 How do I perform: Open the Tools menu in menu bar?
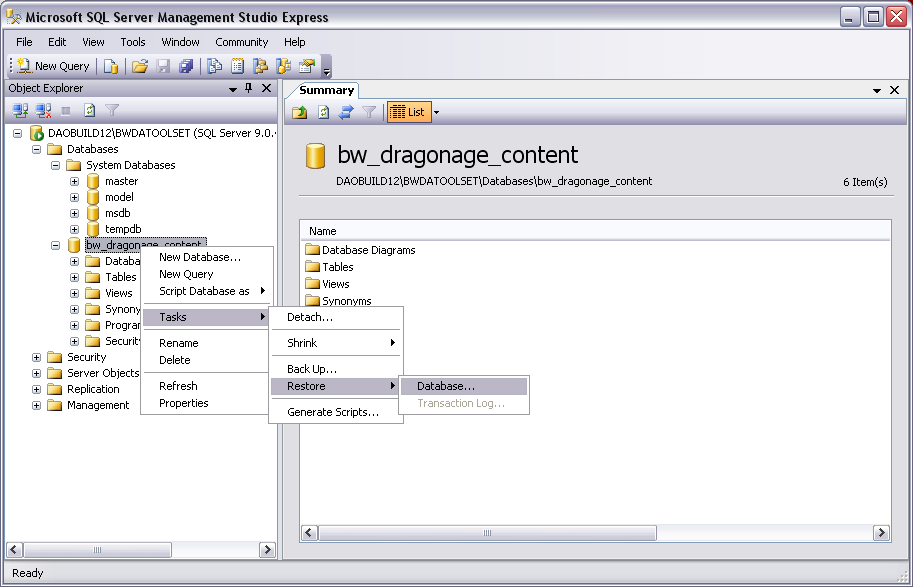(x=133, y=42)
